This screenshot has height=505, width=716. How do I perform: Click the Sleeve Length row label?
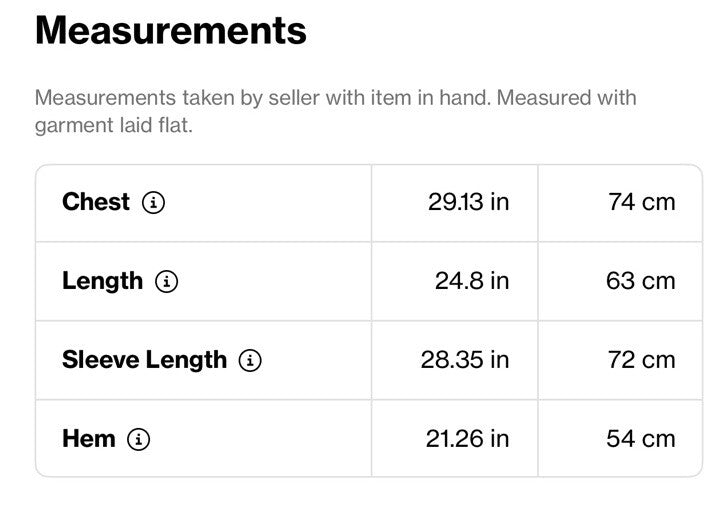[x=144, y=360]
